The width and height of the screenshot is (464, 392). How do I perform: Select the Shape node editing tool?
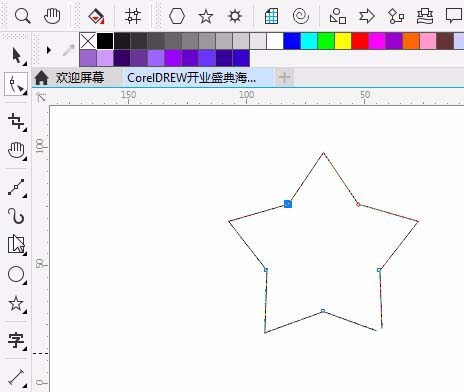click(16, 84)
